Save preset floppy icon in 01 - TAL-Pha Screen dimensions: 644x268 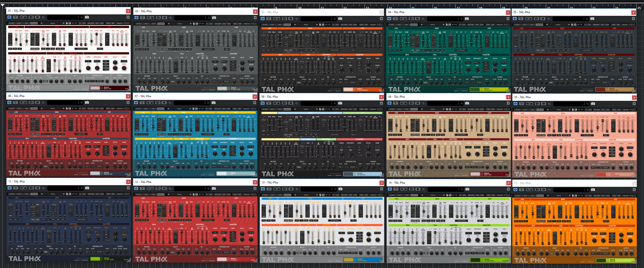coord(70,23)
